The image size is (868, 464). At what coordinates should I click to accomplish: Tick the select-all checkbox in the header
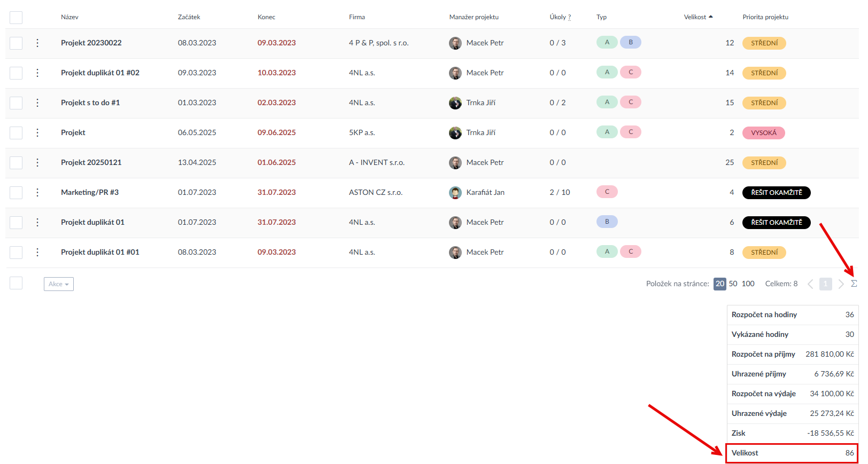point(16,18)
